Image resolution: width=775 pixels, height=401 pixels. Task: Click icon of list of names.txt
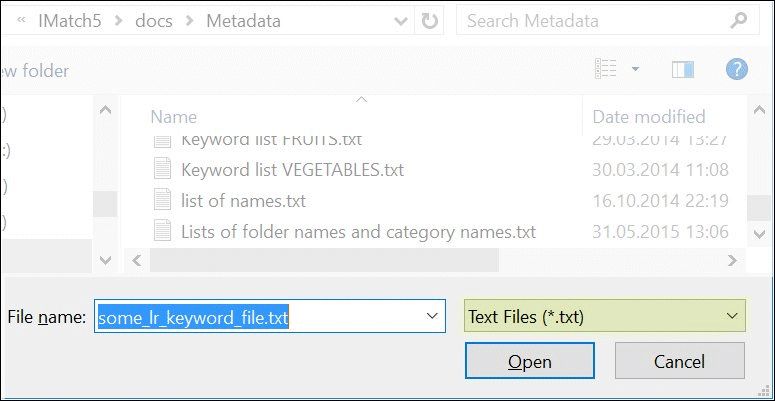[x=162, y=201]
